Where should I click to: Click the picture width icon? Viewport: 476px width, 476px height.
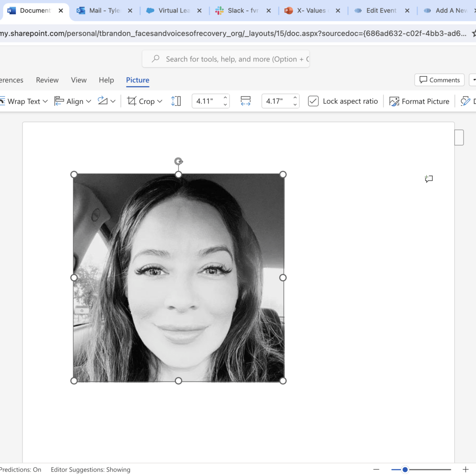(x=246, y=101)
